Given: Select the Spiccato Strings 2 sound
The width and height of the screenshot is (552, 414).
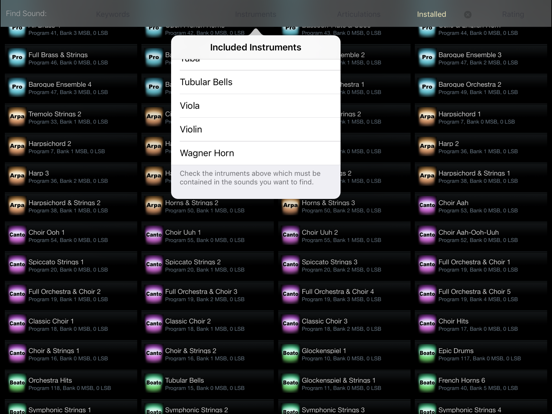Looking at the screenshot, I should point(207,265).
